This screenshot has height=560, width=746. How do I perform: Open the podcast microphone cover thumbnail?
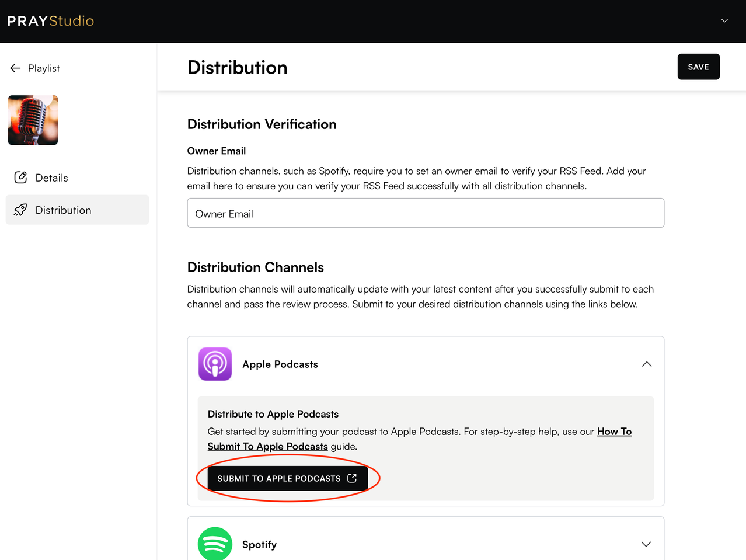pos(33,120)
